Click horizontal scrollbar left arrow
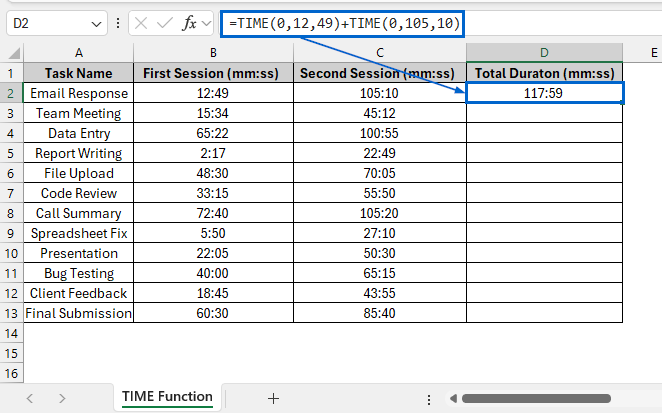The width and height of the screenshot is (662, 413). click(x=453, y=398)
